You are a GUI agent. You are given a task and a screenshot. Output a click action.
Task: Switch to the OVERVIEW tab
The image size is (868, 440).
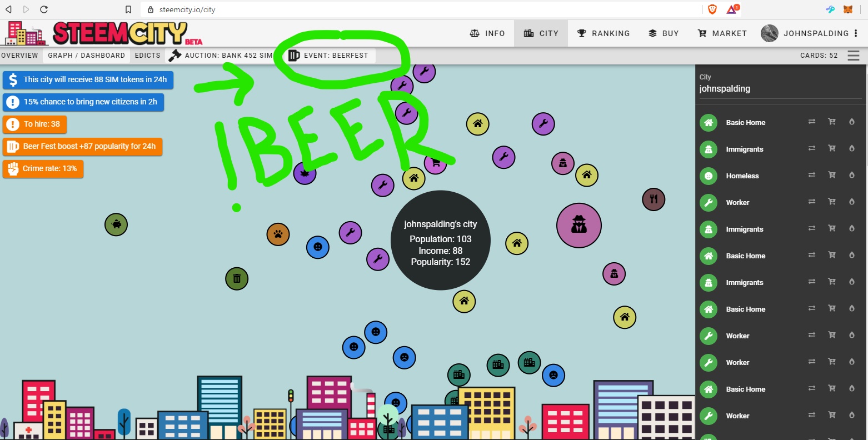(x=20, y=56)
